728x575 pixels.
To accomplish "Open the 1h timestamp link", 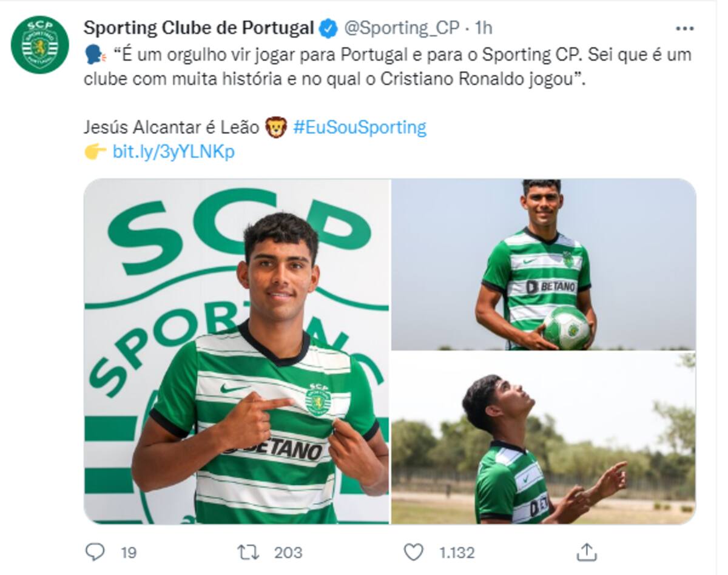I will click(x=484, y=28).
